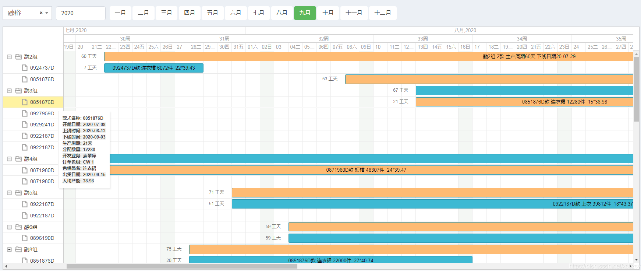Click the 0851876D款 连衣裙 12280件 bar
644x273 pixels.
click(524, 102)
